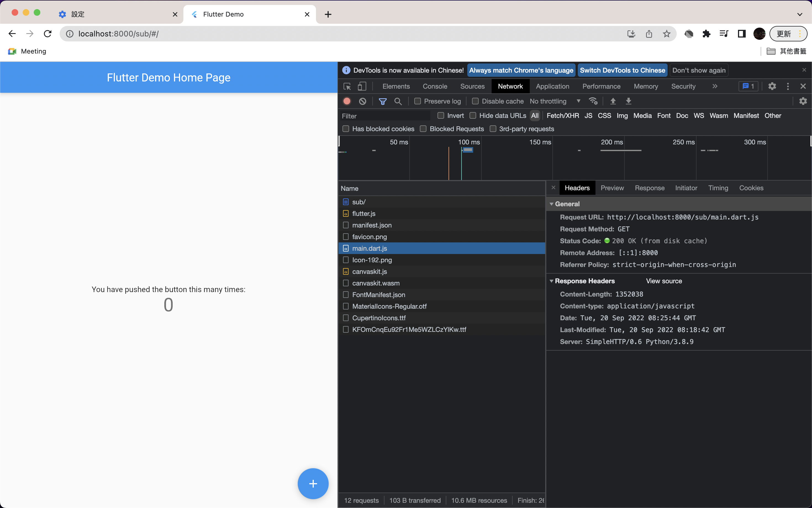This screenshot has height=508, width=812.
Task: Switch to the Console tab
Action: (434, 86)
